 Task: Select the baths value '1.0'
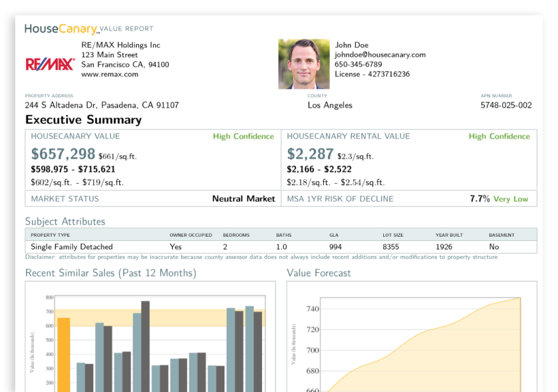coord(282,247)
